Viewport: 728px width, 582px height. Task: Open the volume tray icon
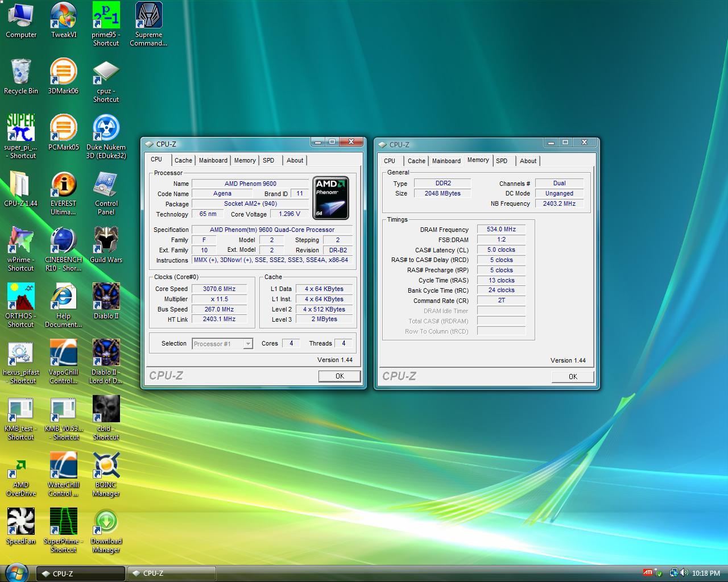(684, 573)
